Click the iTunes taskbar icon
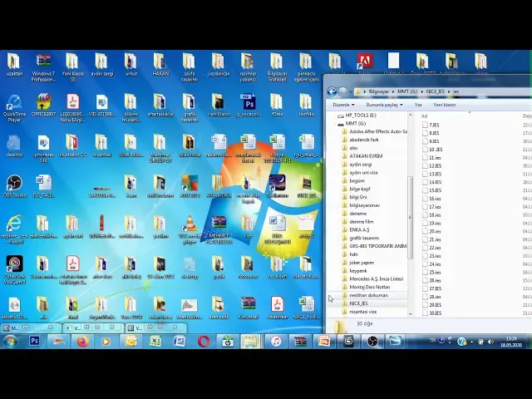 click(x=276, y=342)
